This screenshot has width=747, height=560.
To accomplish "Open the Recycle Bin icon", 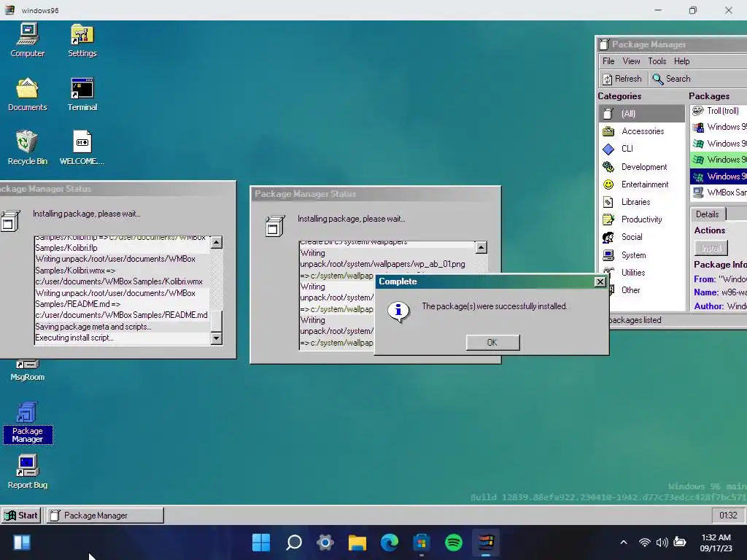I will click(27, 148).
